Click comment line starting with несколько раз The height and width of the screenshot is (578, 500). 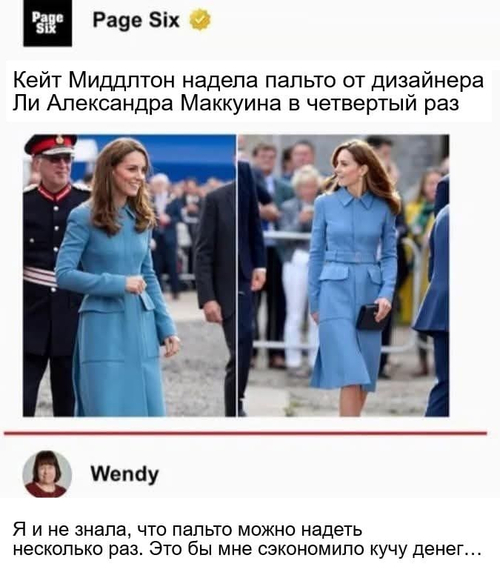click(247, 550)
